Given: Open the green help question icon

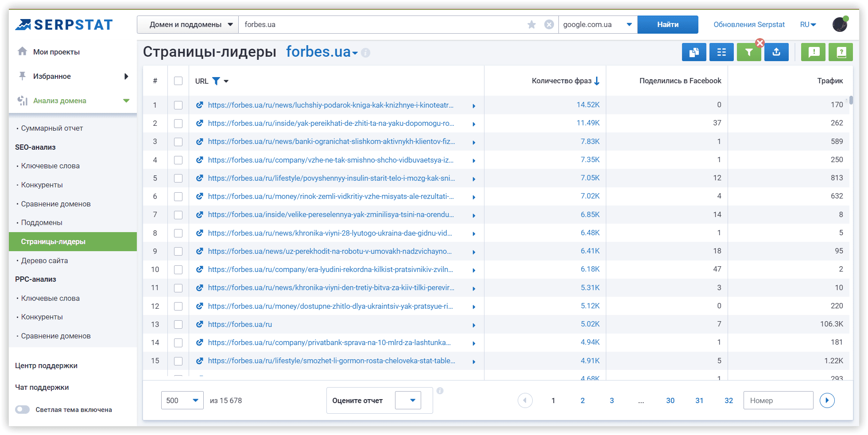Looking at the screenshot, I should click(841, 52).
